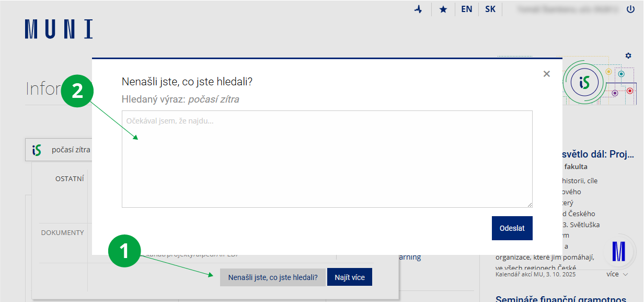Click the circular IS logo graphic
644x302 pixels.
coord(584,82)
